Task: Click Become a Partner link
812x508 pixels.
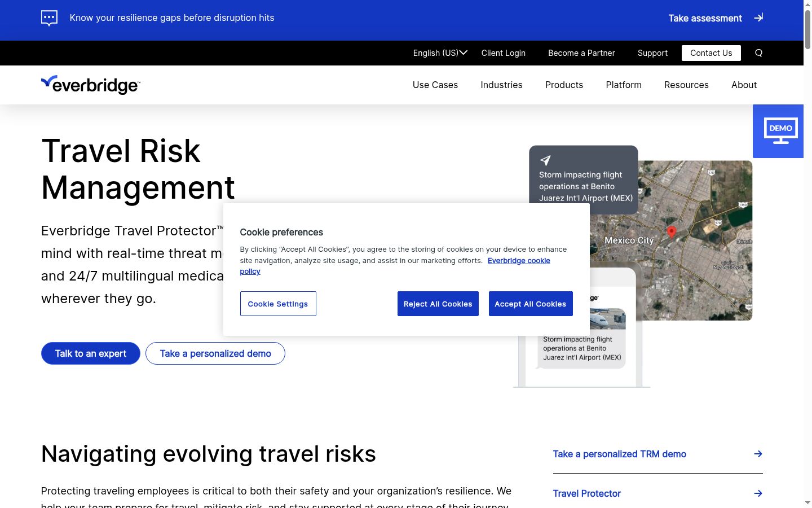Action: 581,53
